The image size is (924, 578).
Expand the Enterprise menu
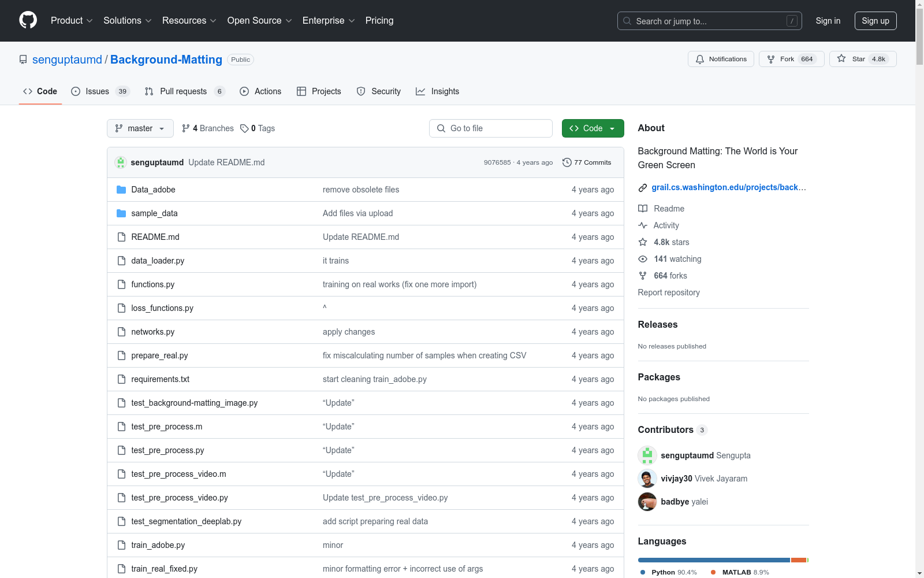329,20
